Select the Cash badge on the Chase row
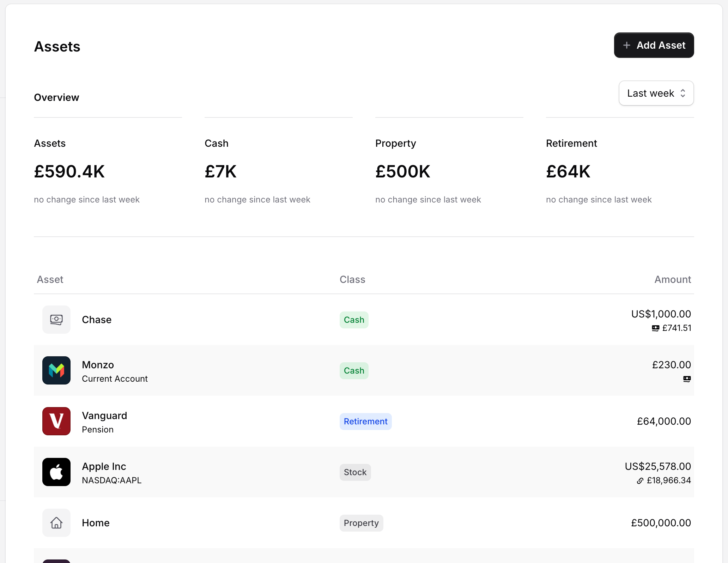The height and width of the screenshot is (563, 728). coord(354,320)
